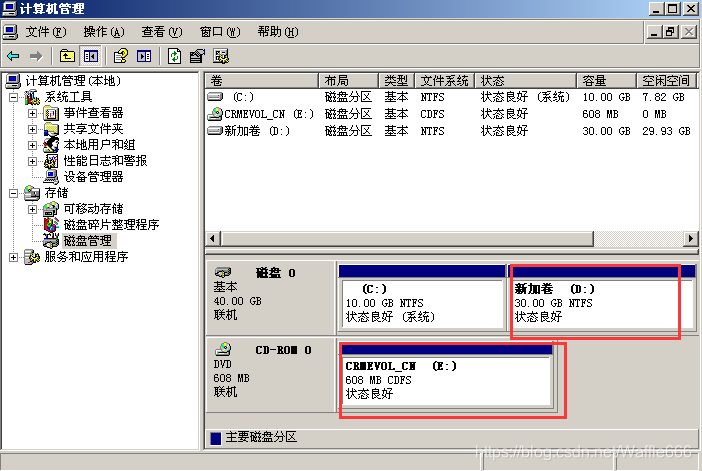The width and height of the screenshot is (702, 471).
Task: Select the 新加卷 (D:) partition block
Action: pyautogui.click(x=601, y=298)
